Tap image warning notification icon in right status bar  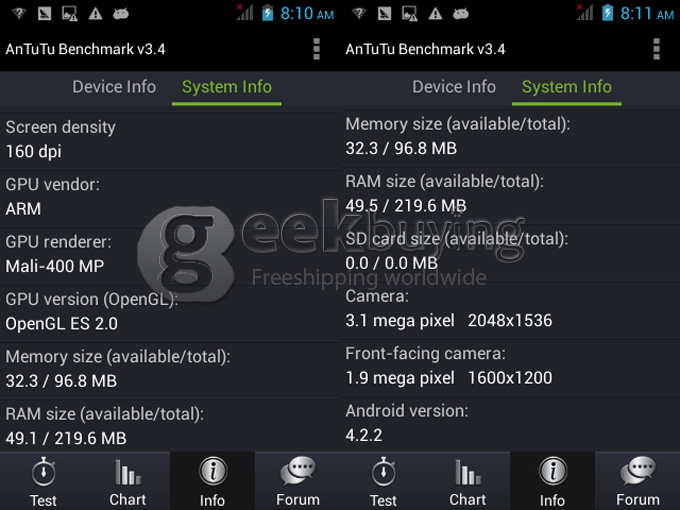pyautogui.click(x=409, y=13)
